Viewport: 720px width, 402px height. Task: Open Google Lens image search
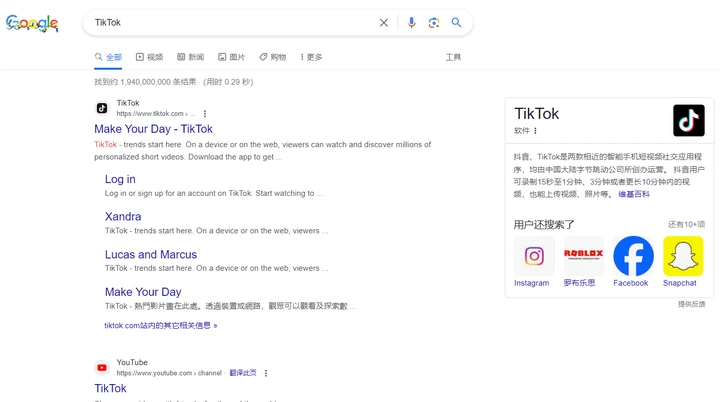[x=434, y=23]
